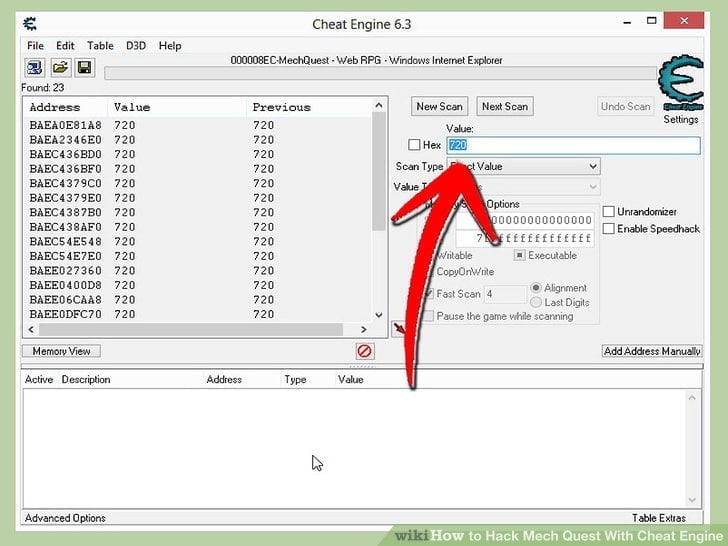The width and height of the screenshot is (728, 546).
Task: Click the open folder toolbar icon
Action: coord(60,68)
